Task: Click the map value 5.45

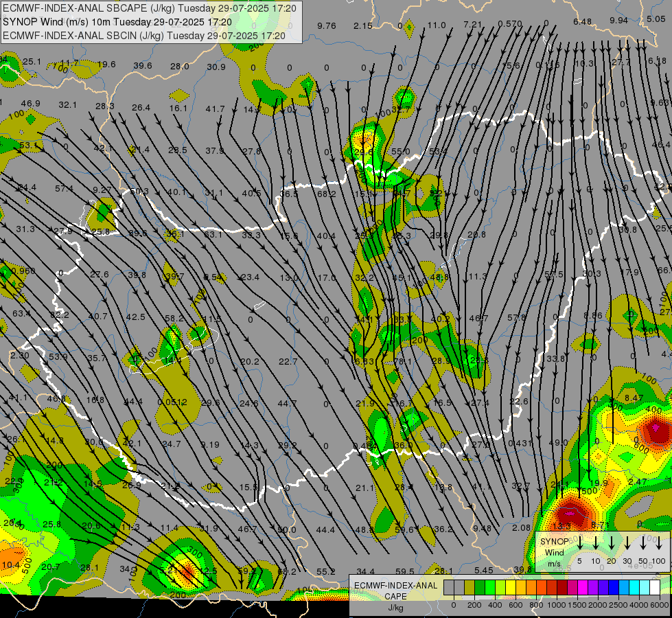Action: pyautogui.click(x=484, y=570)
